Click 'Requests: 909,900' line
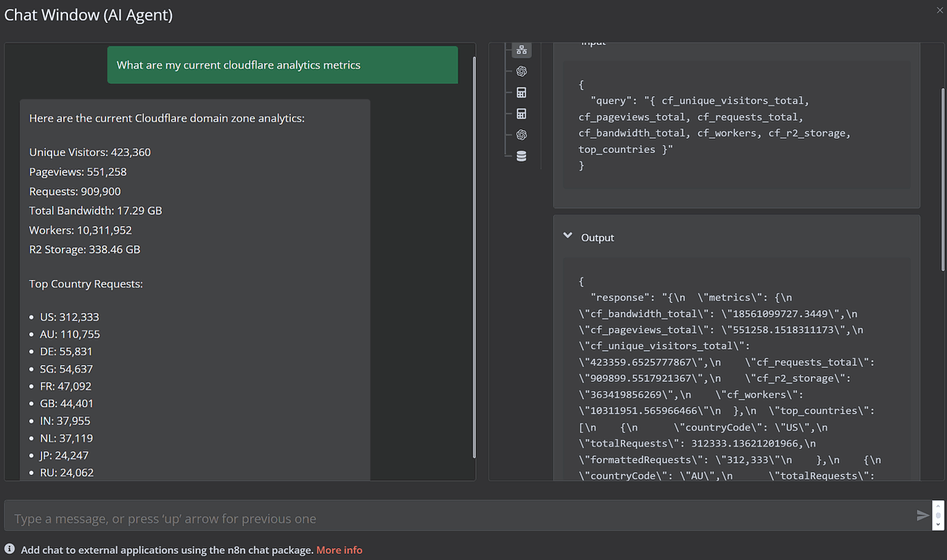 point(75,191)
